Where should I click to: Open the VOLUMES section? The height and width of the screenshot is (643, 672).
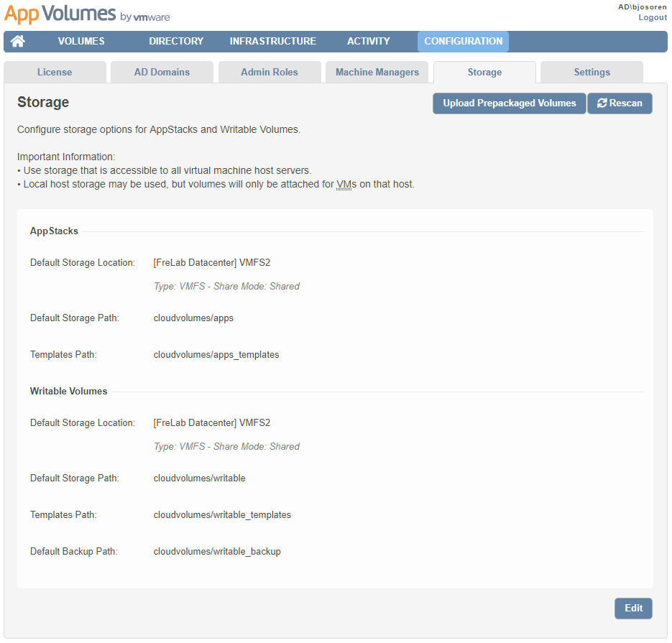pyautogui.click(x=80, y=41)
